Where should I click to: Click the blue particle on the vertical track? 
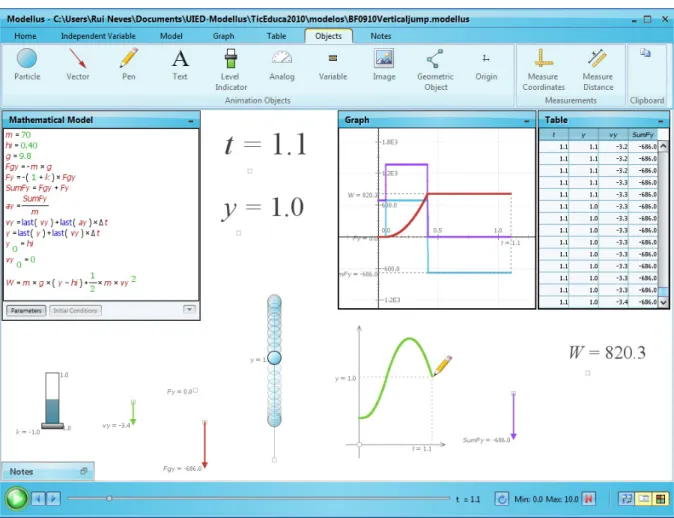(274, 358)
